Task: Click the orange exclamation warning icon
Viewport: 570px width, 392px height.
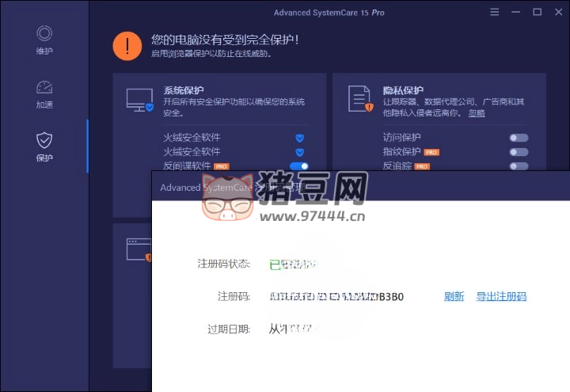Action: pyautogui.click(x=127, y=45)
